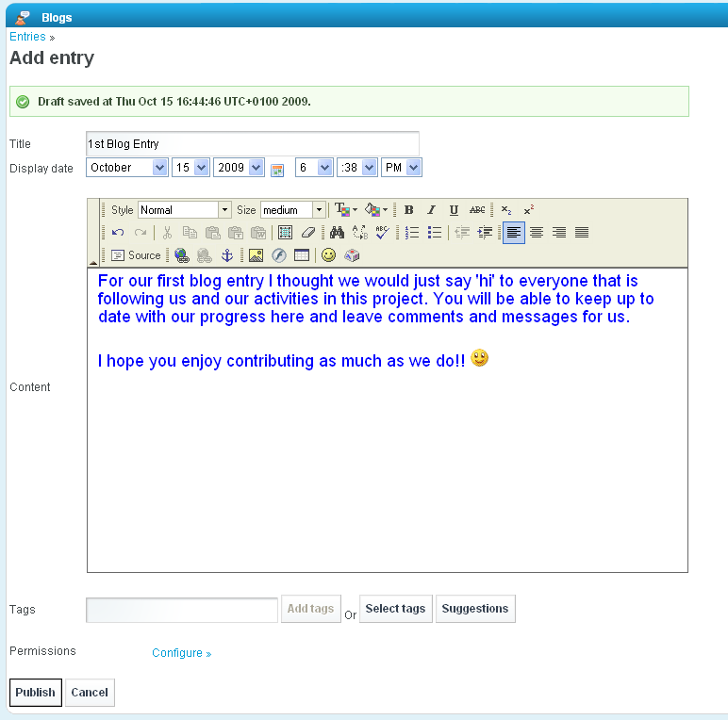Click inside the Tags input field
This screenshot has width=728, height=720.
point(182,610)
